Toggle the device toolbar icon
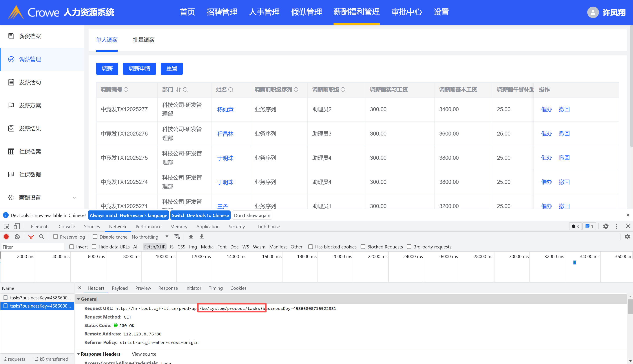 [x=17, y=226]
